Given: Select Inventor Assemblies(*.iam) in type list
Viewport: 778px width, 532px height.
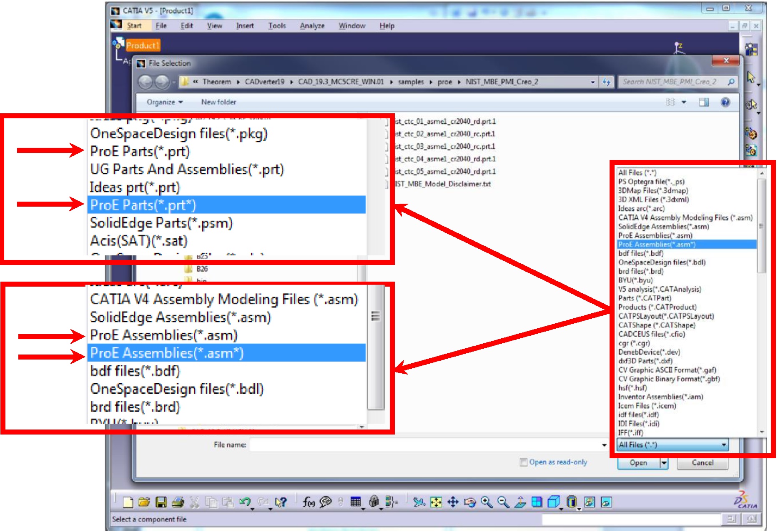Looking at the screenshot, I should click(660, 397).
